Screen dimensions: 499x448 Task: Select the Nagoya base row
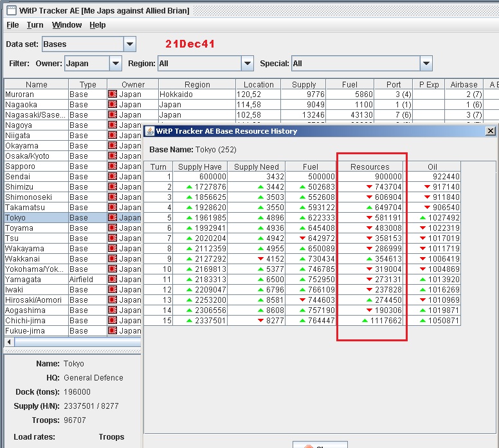pos(73,125)
